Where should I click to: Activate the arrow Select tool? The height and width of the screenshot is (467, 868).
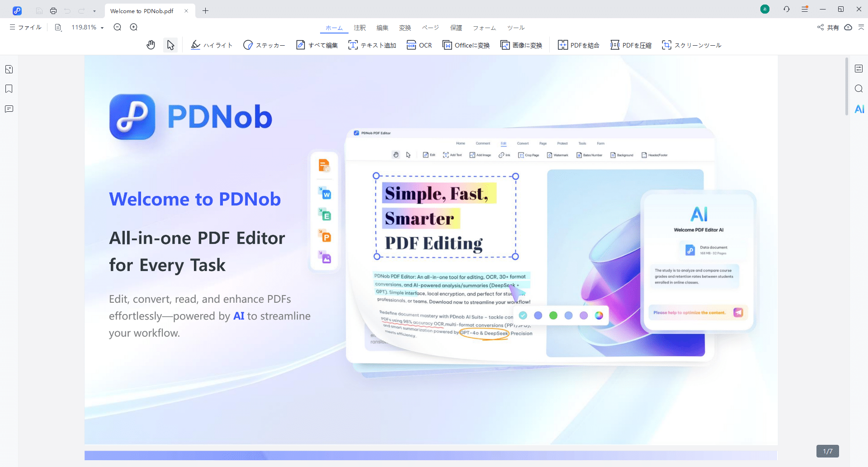(x=170, y=45)
